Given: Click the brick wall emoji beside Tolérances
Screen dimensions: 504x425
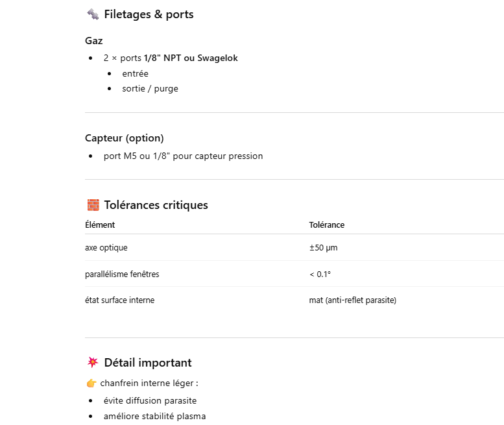Looking at the screenshot, I should pos(93,205).
